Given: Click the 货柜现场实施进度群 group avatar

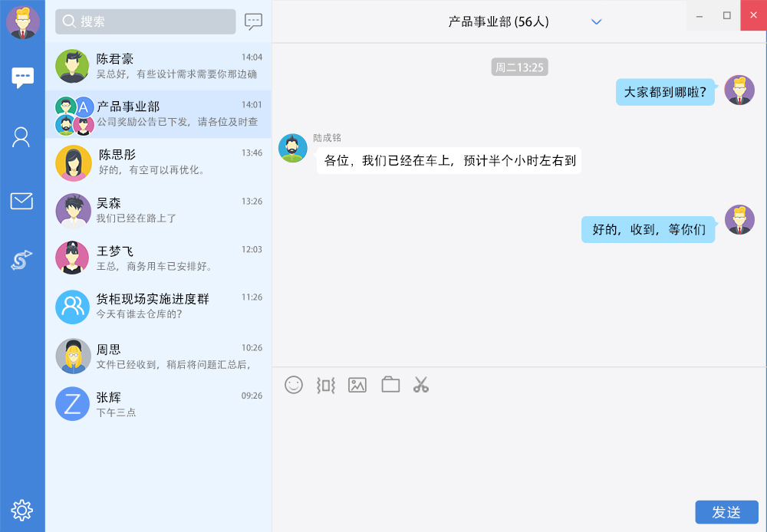Looking at the screenshot, I should [72, 307].
